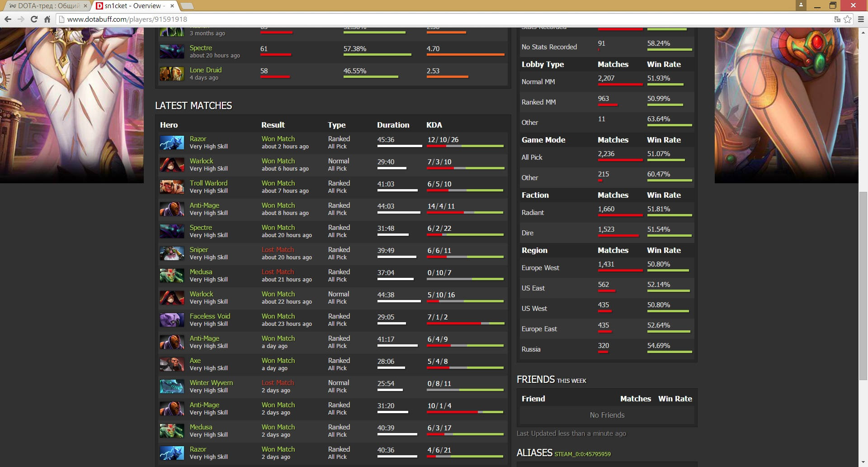Click the browser forward arrow
Viewport: 868px width, 467px height.
pos(21,19)
